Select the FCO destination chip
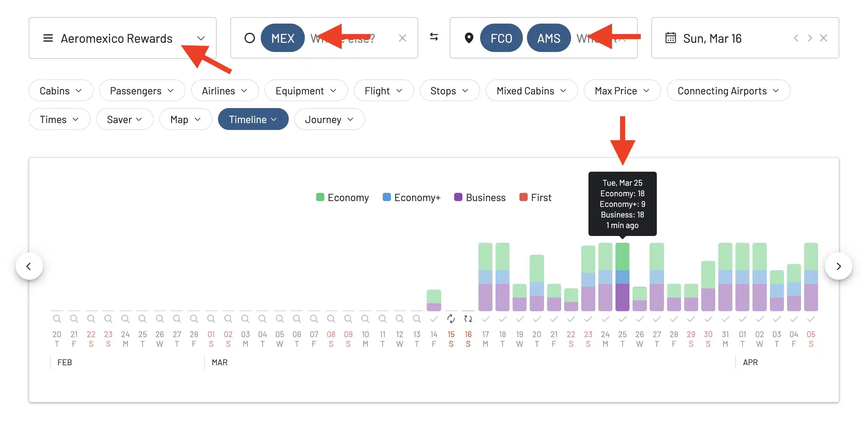Viewport: 868px width, 422px height. point(501,38)
